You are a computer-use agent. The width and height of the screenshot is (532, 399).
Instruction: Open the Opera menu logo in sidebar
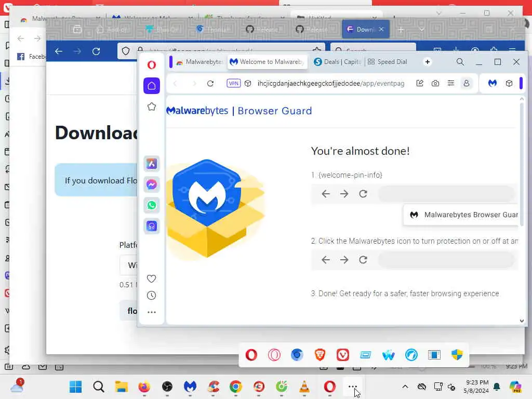coord(151,65)
